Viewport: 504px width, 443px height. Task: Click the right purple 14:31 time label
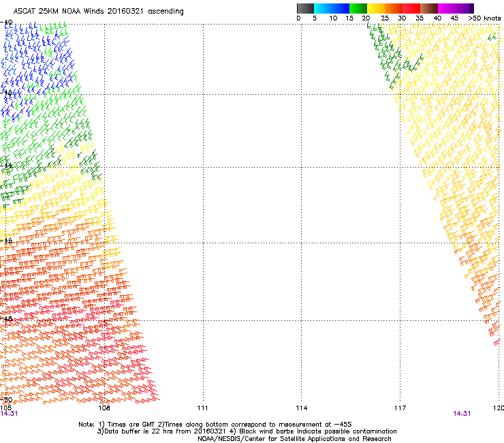tap(462, 414)
